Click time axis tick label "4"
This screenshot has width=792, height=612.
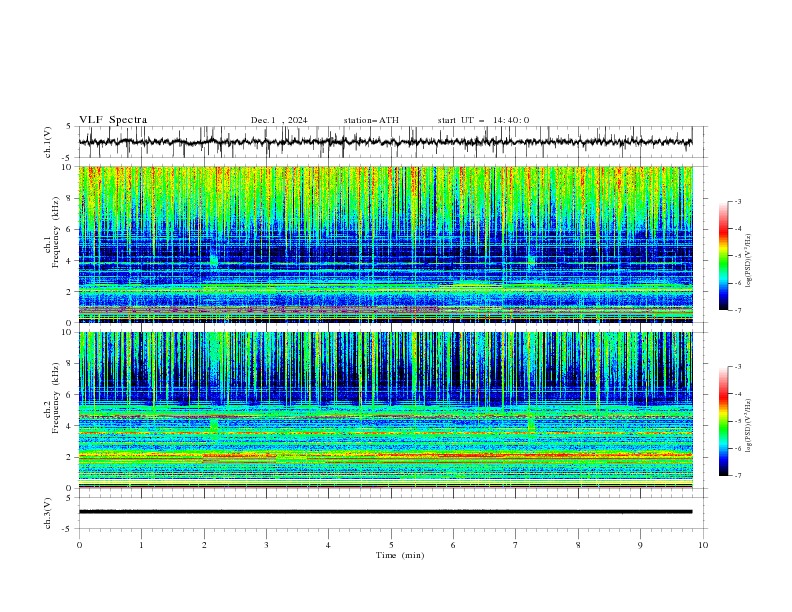pos(328,545)
